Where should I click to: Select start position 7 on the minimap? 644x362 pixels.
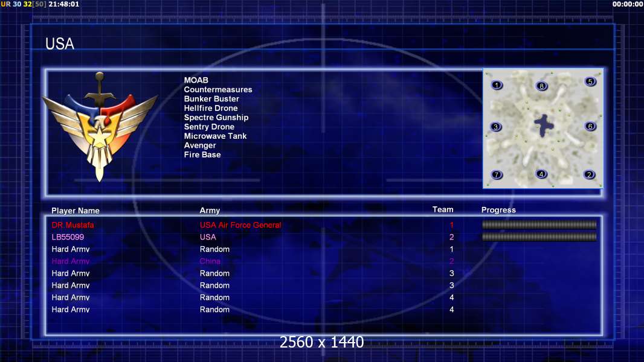(497, 174)
